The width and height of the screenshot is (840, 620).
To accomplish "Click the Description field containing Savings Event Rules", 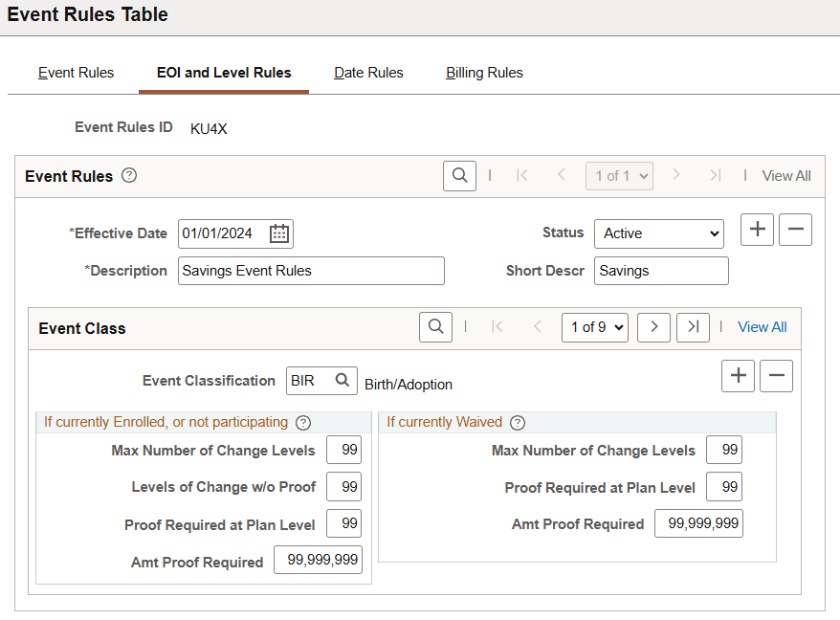I will 311,271.
